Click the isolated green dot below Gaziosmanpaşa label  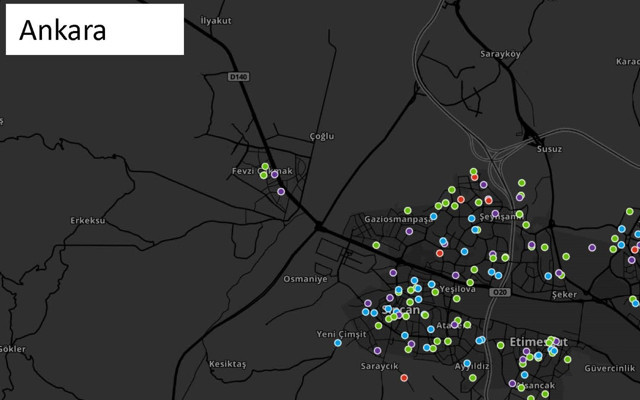click(x=377, y=245)
